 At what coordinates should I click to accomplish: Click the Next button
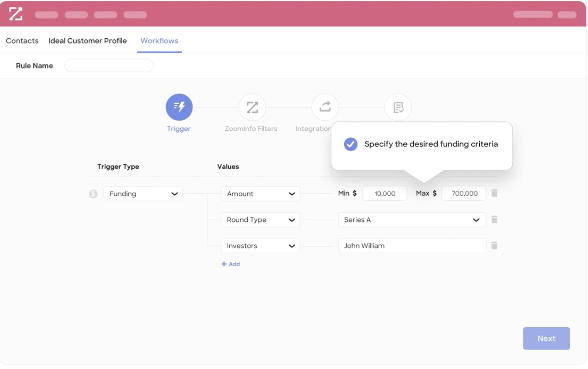546,338
